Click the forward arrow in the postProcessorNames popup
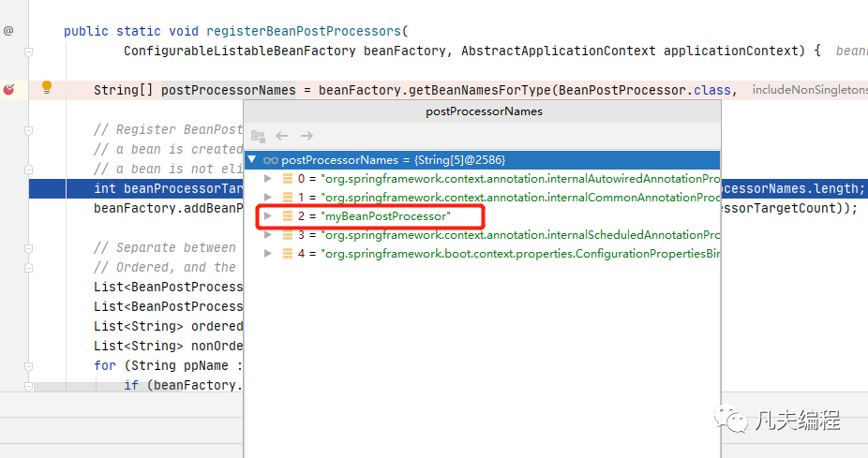The width and height of the screenshot is (868, 458). pyautogui.click(x=307, y=136)
